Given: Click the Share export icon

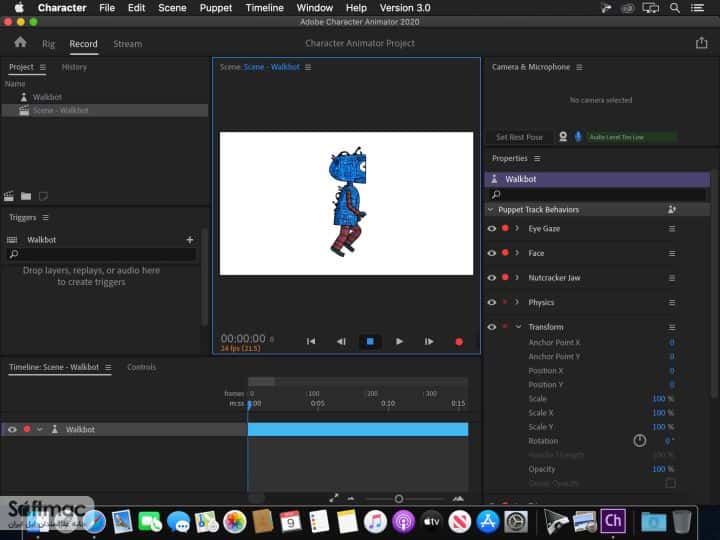Looking at the screenshot, I should pos(701,43).
